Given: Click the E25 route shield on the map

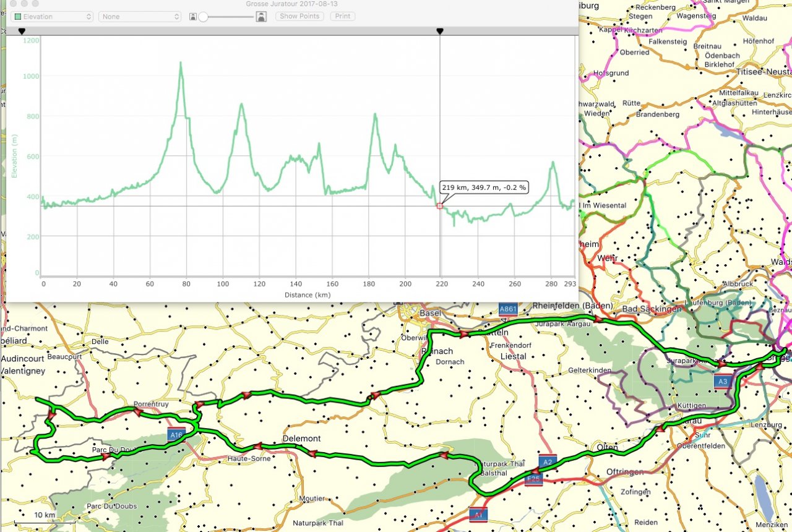Looking at the screenshot, I should click(533, 479).
